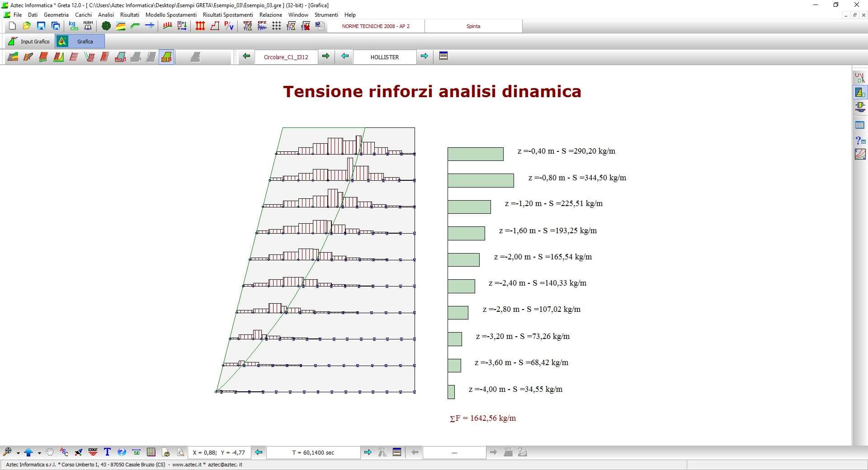Screen dimensions: 868x470
Task: Open the NORM regulations icon
Action: tap(88, 26)
